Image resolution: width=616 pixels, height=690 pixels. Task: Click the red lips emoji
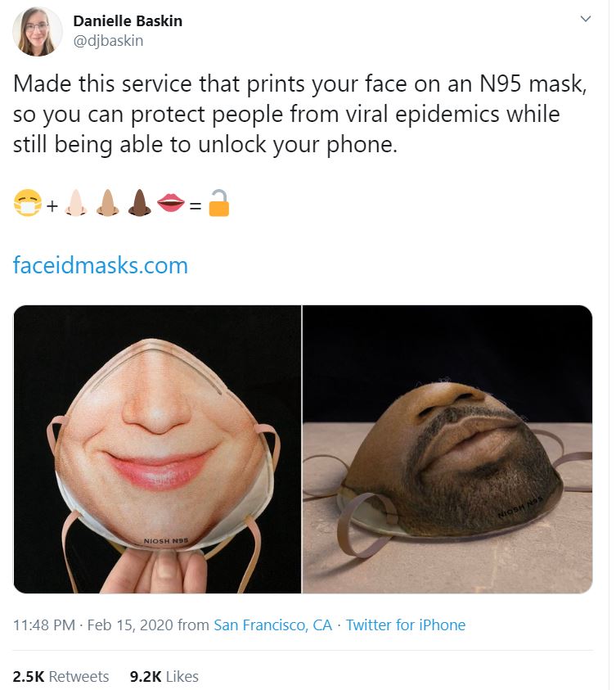[170, 204]
